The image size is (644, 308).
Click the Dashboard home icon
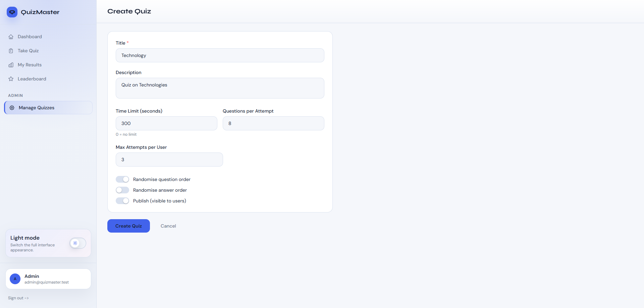11,37
